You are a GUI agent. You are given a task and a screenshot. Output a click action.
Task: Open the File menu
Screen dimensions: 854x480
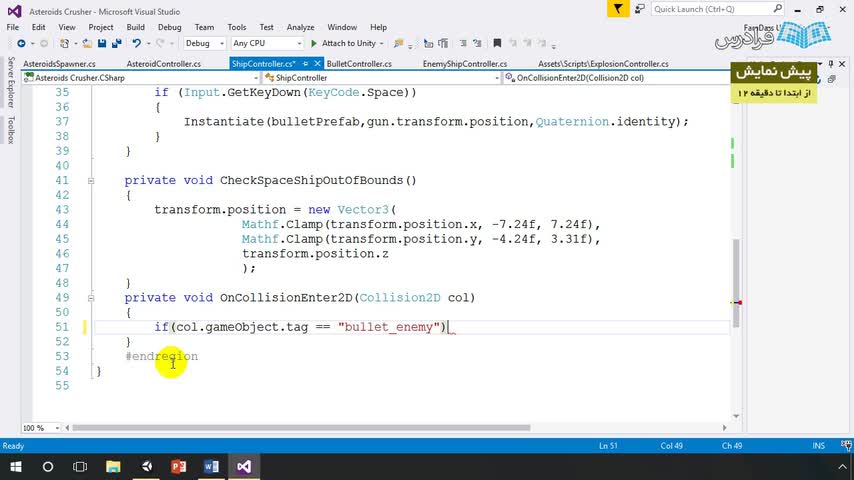point(13,27)
